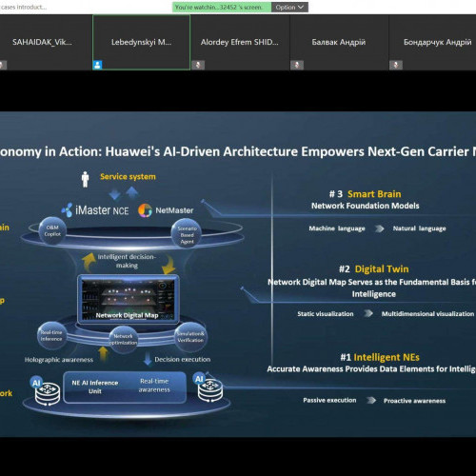
Task: Click the "Service system" yellow text
Action: (x=128, y=177)
